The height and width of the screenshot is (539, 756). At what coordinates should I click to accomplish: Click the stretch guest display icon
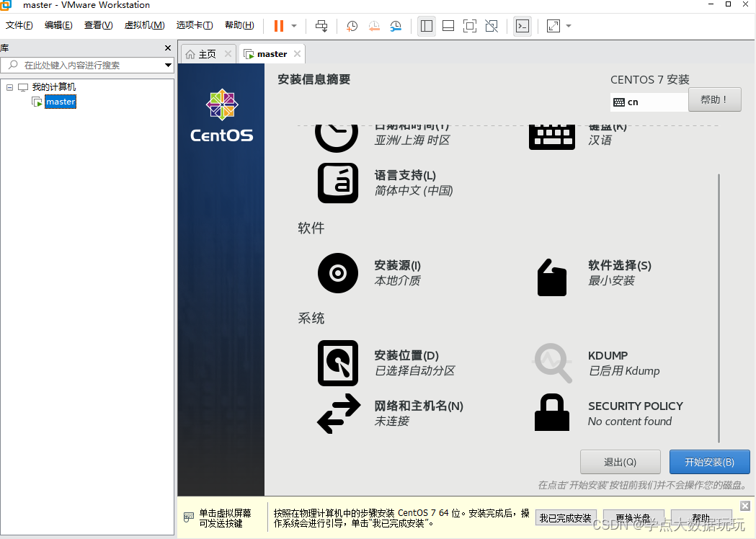point(553,26)
